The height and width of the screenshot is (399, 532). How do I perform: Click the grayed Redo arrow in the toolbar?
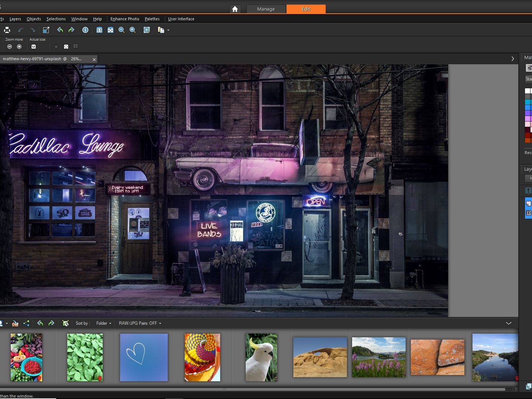pyautogui.click(x=33, y=30)
